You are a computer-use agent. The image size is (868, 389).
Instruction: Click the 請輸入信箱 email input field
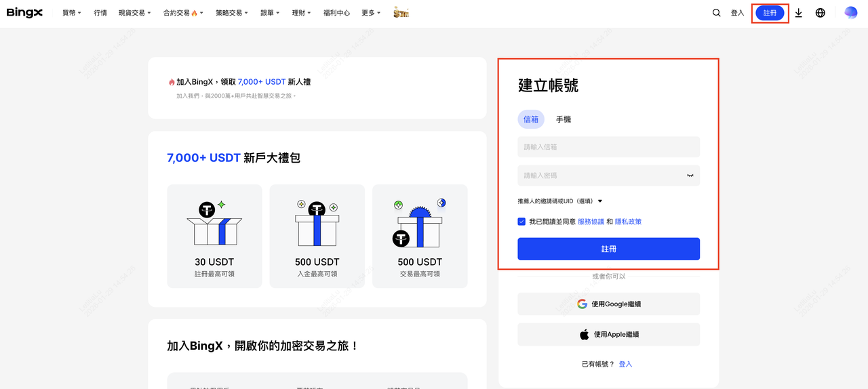pyautogui.click(x=608, y=147)
